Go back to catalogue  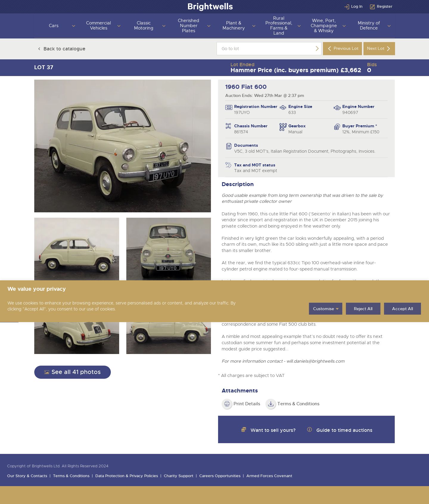[x=62, y=49]
